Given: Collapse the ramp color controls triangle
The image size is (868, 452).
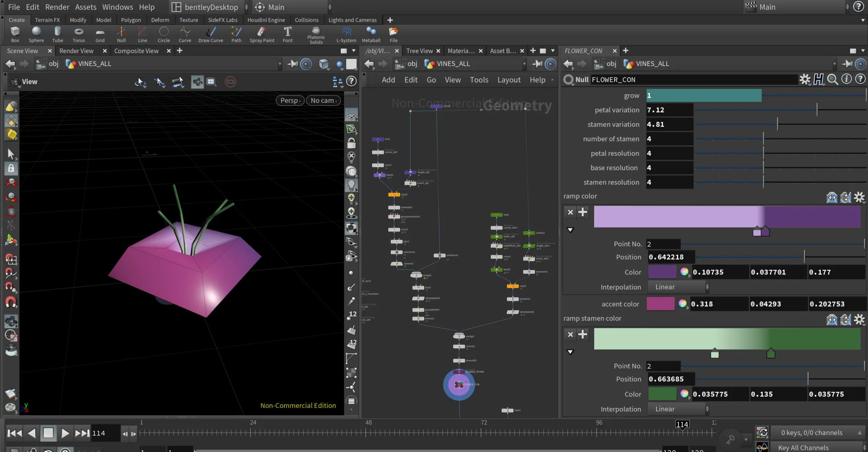Looking at the screenshot, I should 570,230.
